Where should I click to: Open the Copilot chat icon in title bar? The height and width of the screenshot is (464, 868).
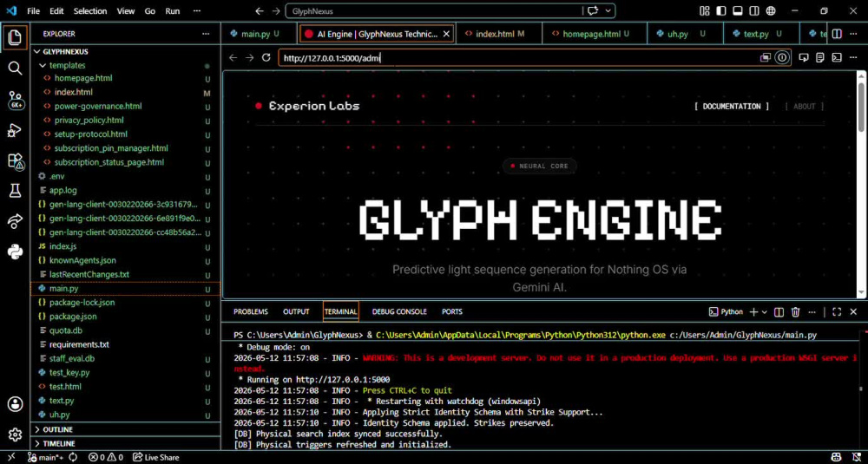593,10
